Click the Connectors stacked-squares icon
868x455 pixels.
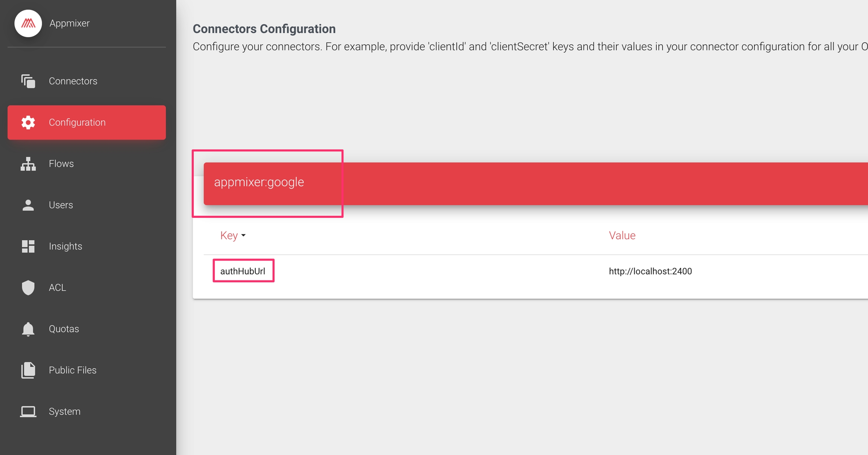(28, 81)
